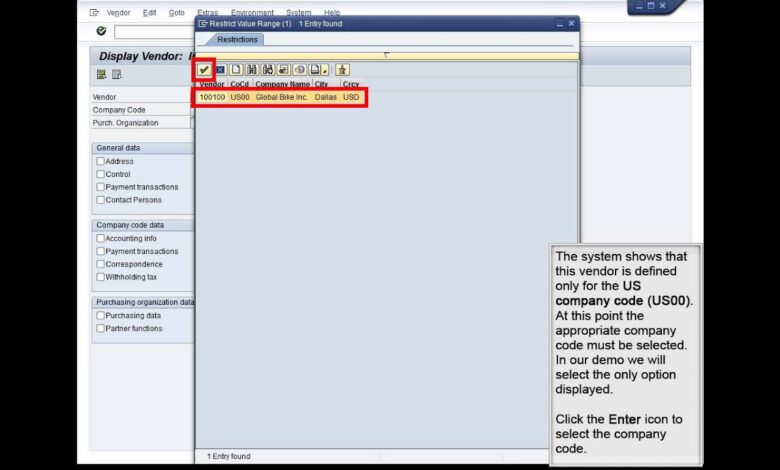
Task: Expand the restrictions area triangle in dialog
Action: (387, 55)
